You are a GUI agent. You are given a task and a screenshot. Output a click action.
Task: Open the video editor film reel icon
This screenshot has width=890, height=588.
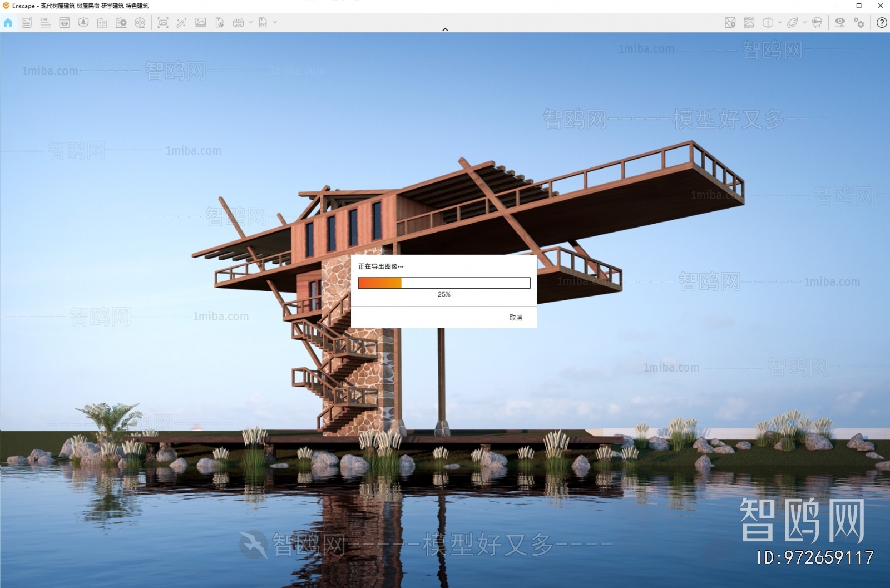(x=140, y=23)
